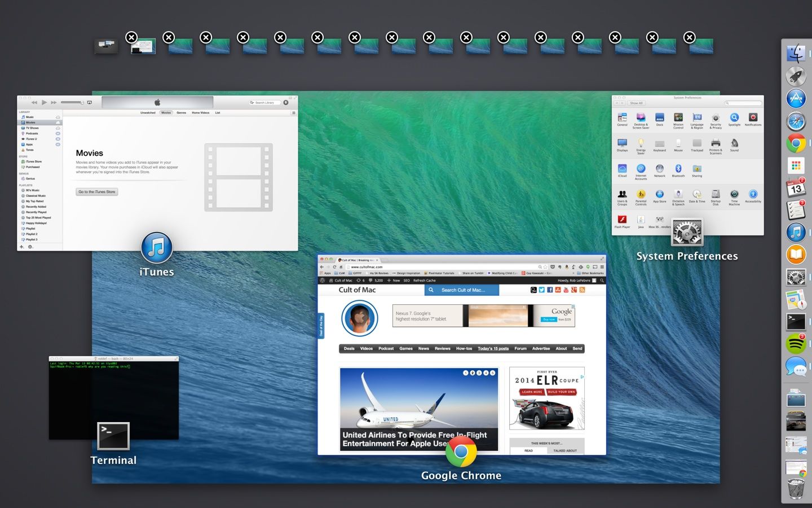Viewport: 812px width, 508px height.
Task: Open the App Store dock icon
Action: click(796, 98)
